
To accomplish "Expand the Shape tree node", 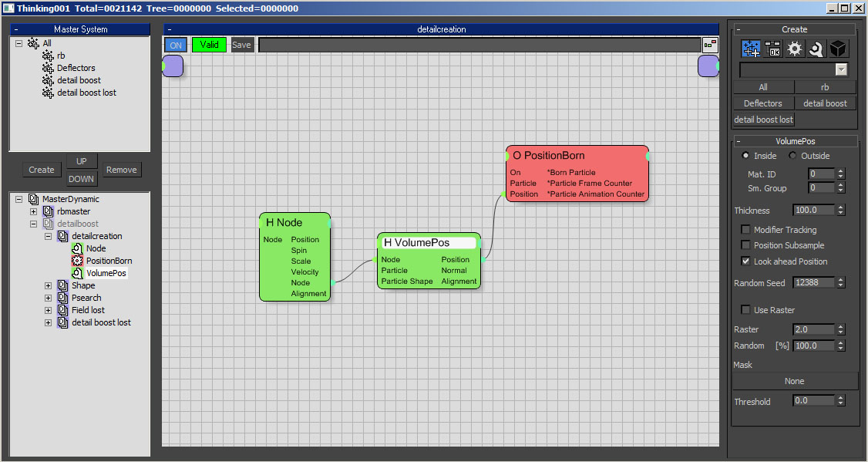I will 48,286.
